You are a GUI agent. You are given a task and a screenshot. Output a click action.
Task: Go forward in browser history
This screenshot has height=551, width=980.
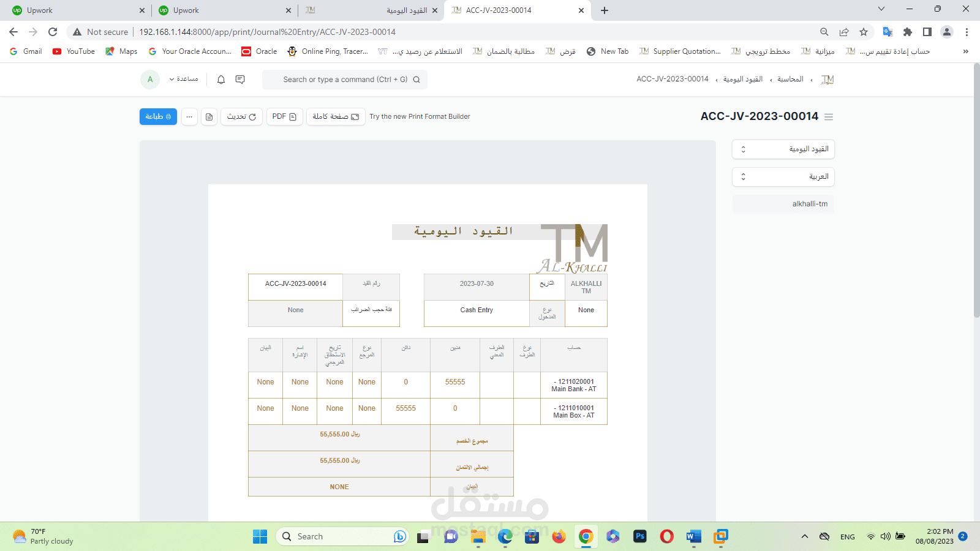tap(33, 32)
